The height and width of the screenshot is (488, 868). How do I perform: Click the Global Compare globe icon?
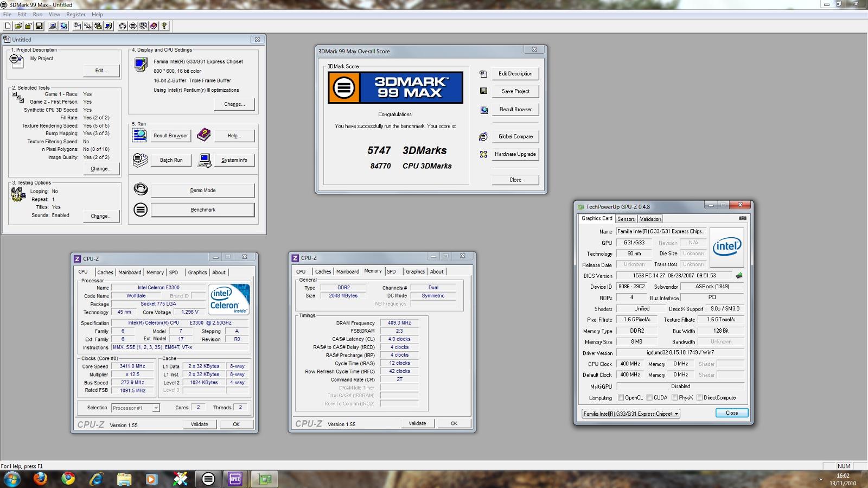(483, 137)
